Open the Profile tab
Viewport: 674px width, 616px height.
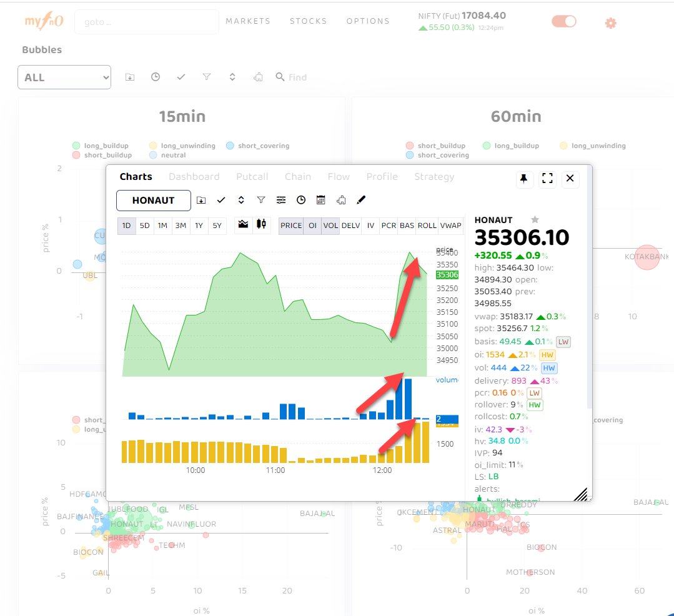tap(382, 177)
